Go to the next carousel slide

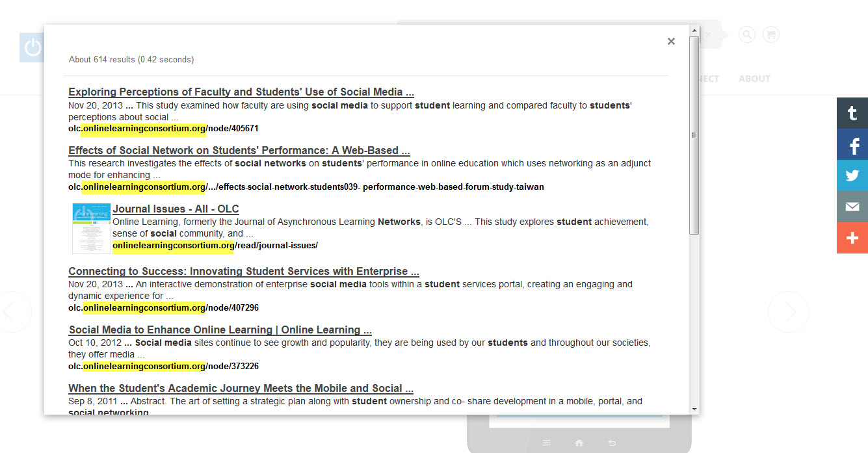(789, 312)
